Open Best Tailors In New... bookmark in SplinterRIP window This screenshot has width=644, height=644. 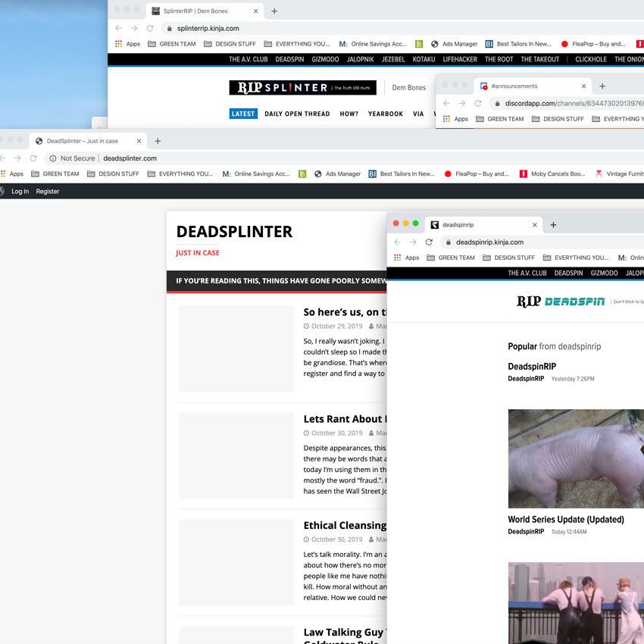click(x=518, y=44)
